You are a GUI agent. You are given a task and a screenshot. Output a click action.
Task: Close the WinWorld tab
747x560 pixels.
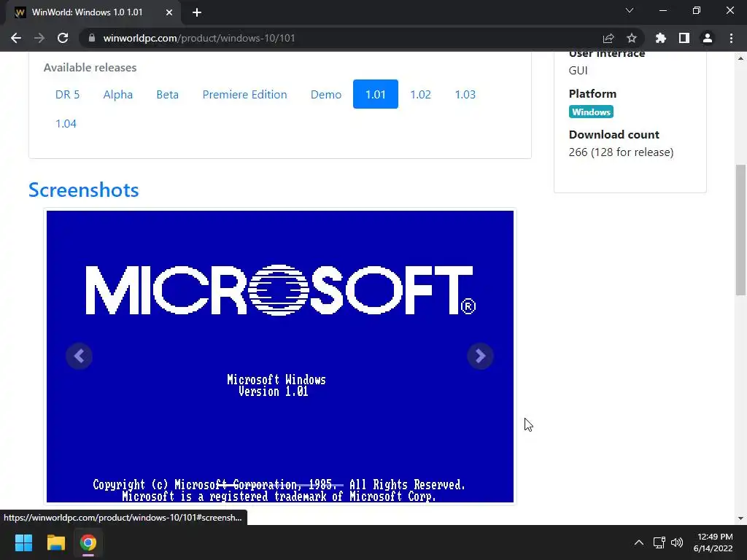(x=169, y=12)
